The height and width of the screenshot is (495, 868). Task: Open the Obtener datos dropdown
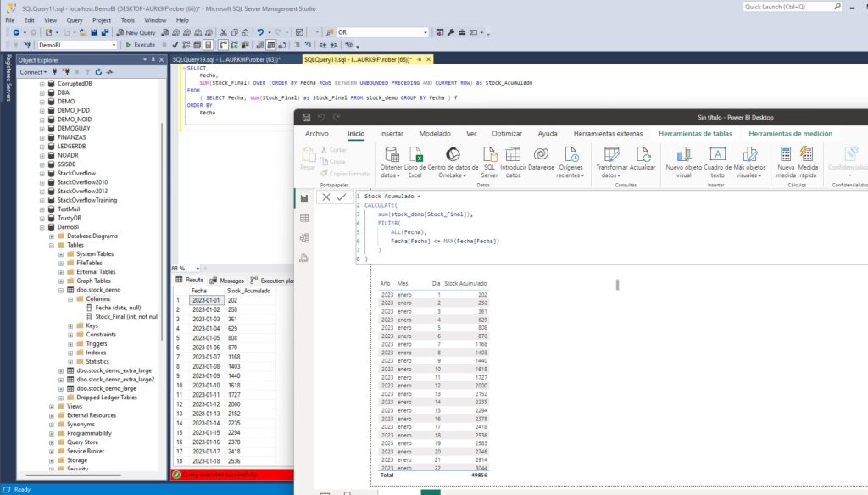tap(392, 160)
